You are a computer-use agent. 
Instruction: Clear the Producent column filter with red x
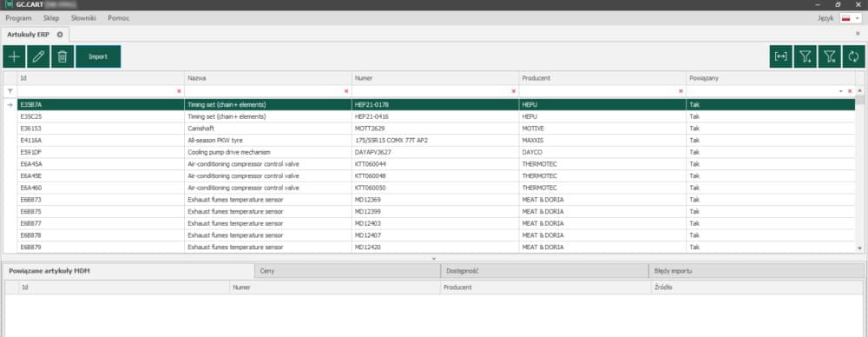[681, 91]
